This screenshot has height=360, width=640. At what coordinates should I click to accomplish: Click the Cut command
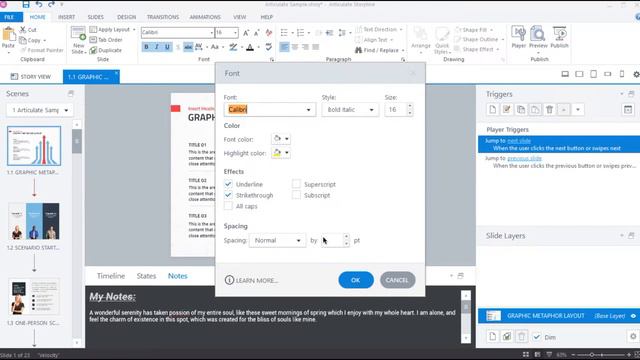click(28, 30)
